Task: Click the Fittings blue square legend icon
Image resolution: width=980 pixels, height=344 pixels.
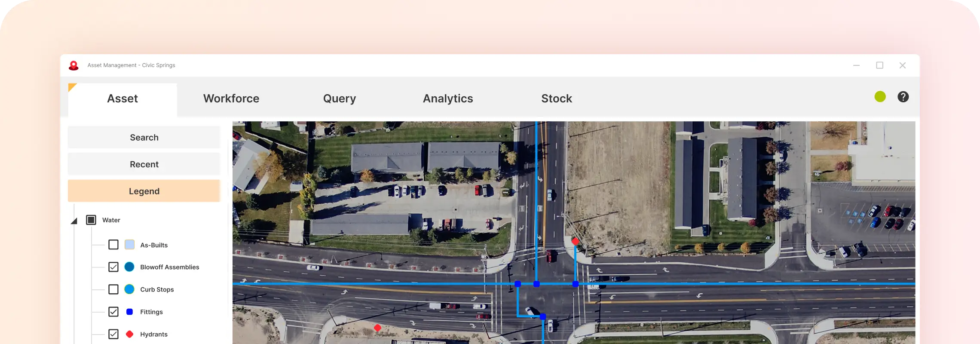Action: pyautogui.click(x=129, y=312)
